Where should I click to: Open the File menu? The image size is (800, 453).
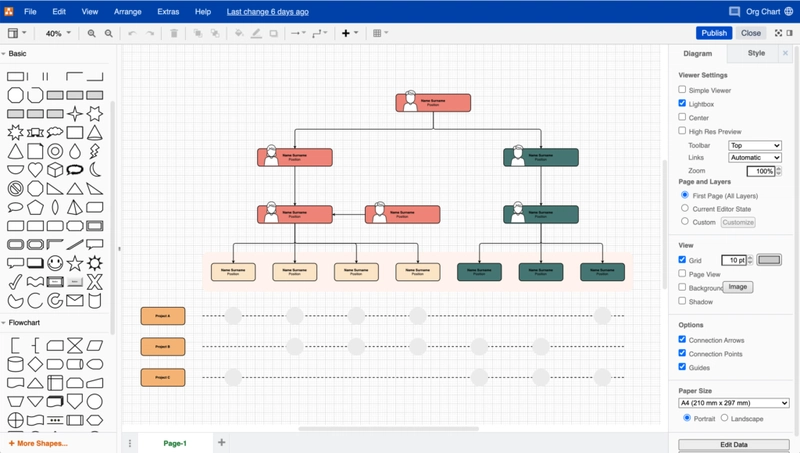click(30, 11)
